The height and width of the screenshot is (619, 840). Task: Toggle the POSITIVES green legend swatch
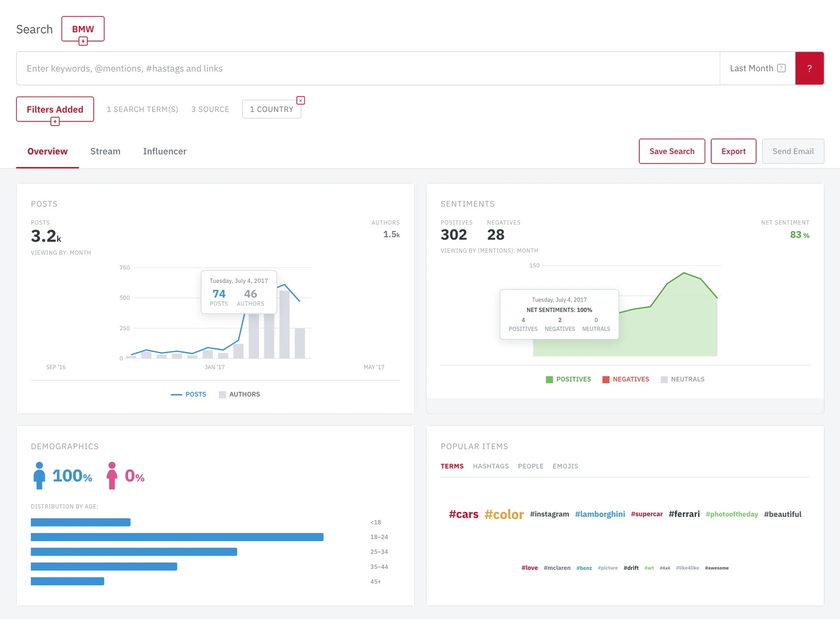click(x=550, y=380)
